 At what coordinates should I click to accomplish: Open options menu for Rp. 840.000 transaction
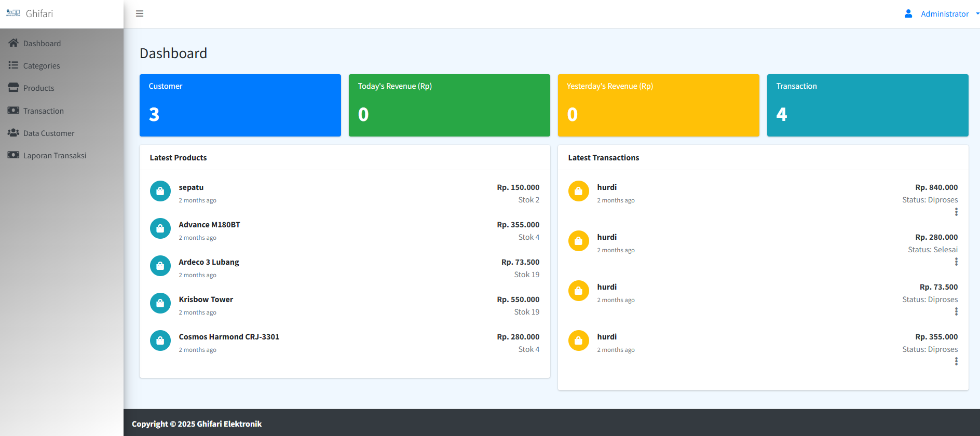[x=956, y=212]
